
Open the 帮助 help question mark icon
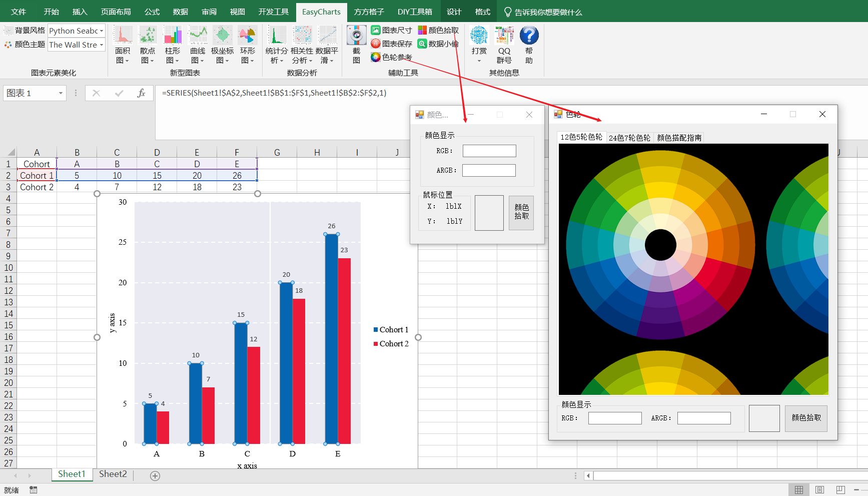tap(529, 36)
